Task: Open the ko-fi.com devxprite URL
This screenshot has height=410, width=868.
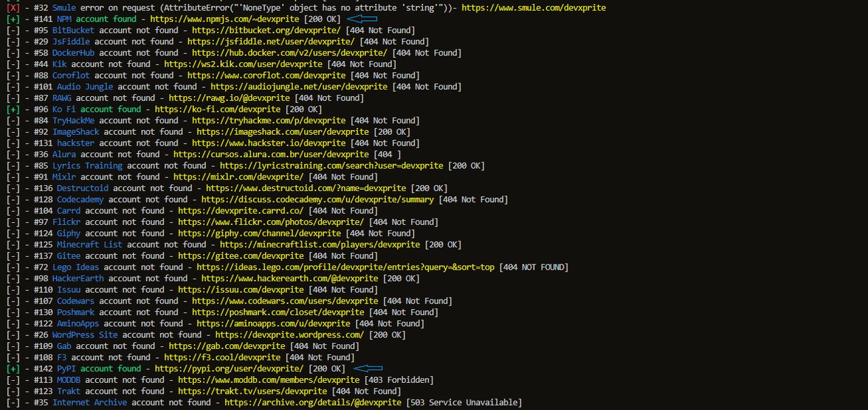Action: [218, 109]
